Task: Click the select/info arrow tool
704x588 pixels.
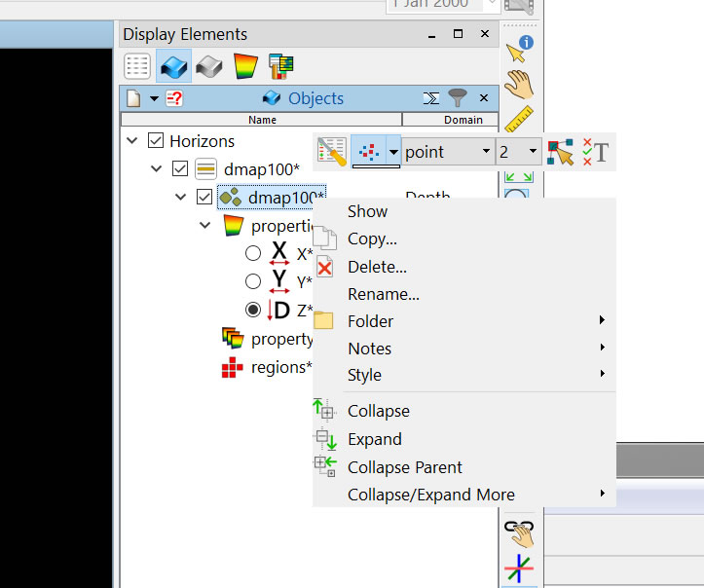Action: click(x=520, y=48)
